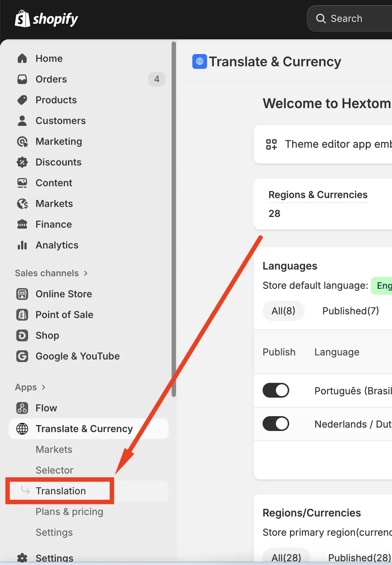Viewport: 392px width, 565px height.
Task: Open Plans & pricing in sidebar
Action: 70,512
